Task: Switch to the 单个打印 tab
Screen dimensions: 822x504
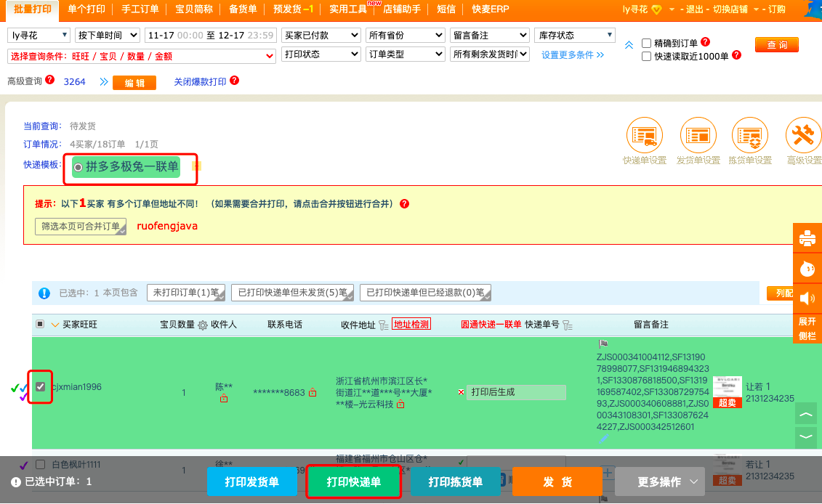Action: [86, 9]
